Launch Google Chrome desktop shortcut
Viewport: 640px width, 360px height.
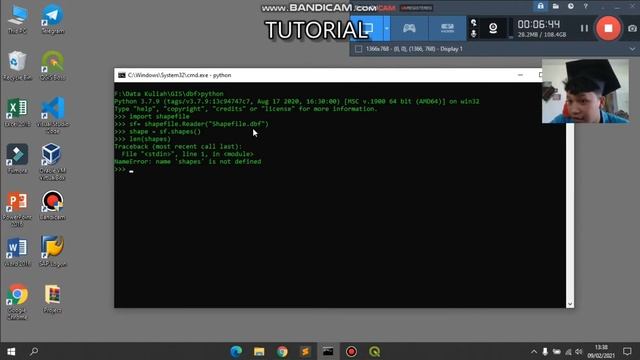(18, 301)
